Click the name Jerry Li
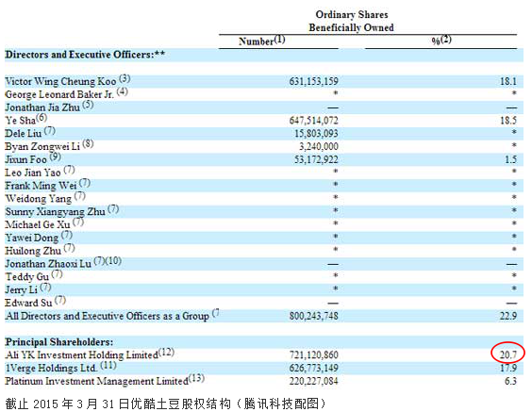 [21, 290]
